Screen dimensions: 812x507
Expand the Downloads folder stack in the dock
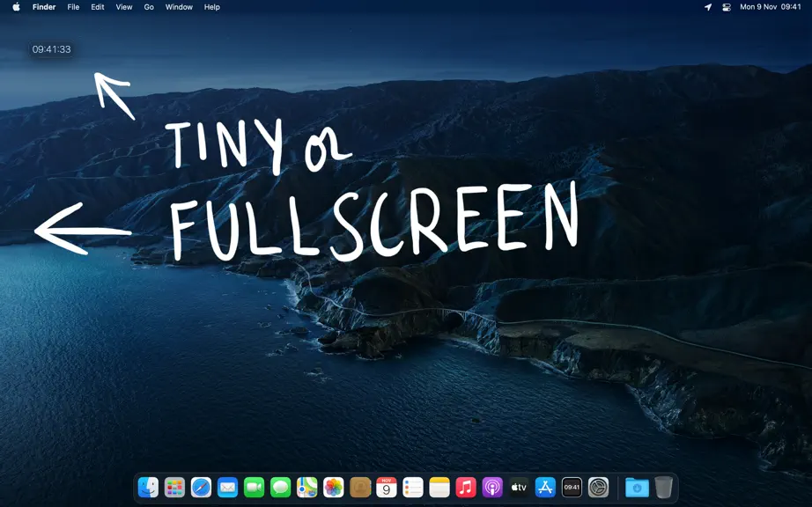(637, 488)
